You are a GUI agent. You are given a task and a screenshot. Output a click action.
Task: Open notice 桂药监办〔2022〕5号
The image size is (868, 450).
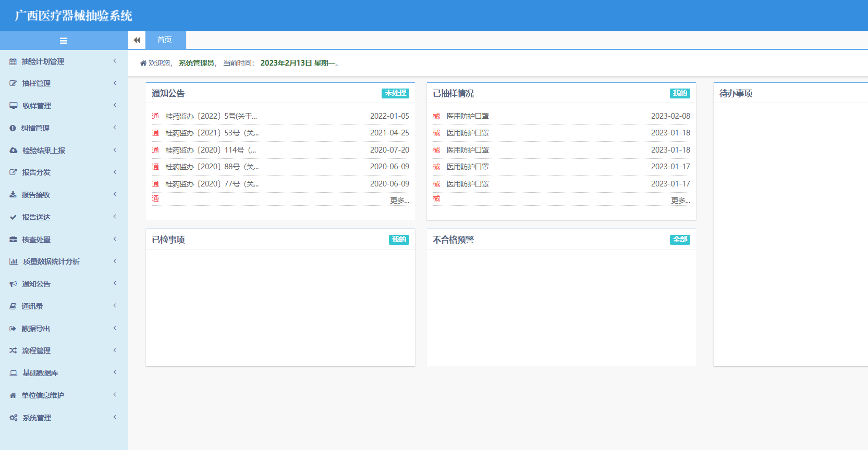211,116
